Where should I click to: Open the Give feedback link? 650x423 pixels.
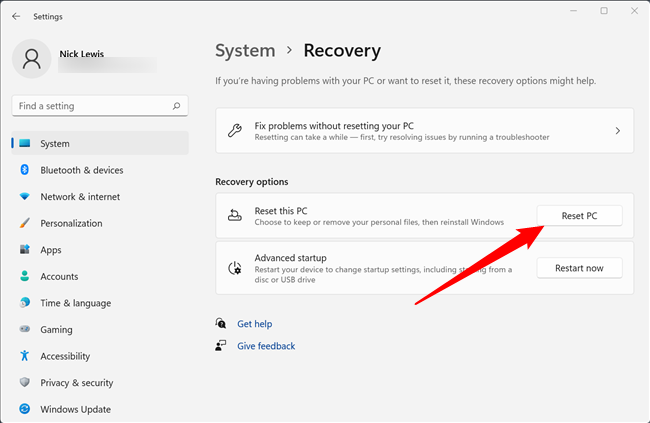click(266, 346)
